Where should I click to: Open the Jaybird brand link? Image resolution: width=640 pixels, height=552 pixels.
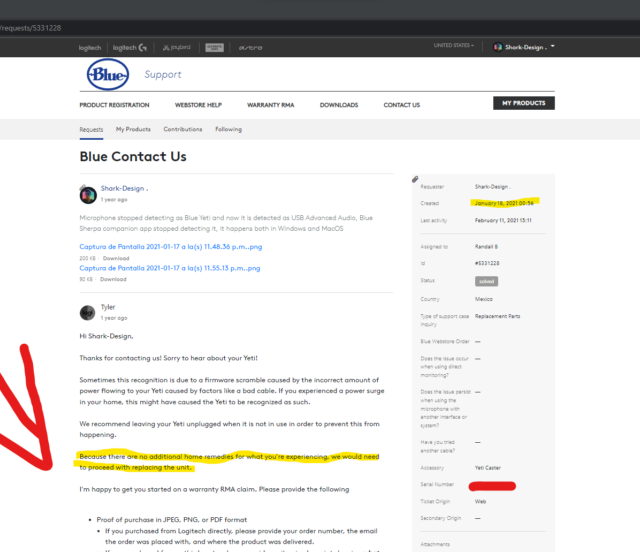(176, 47)
